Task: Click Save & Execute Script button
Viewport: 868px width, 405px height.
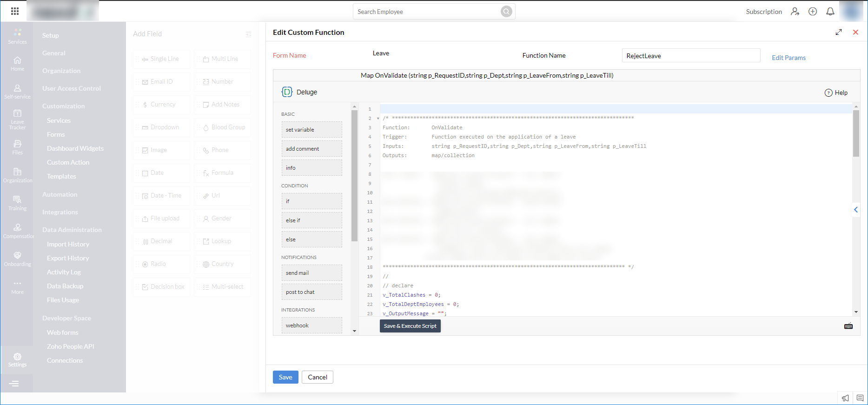Action: tap(410, 326)
